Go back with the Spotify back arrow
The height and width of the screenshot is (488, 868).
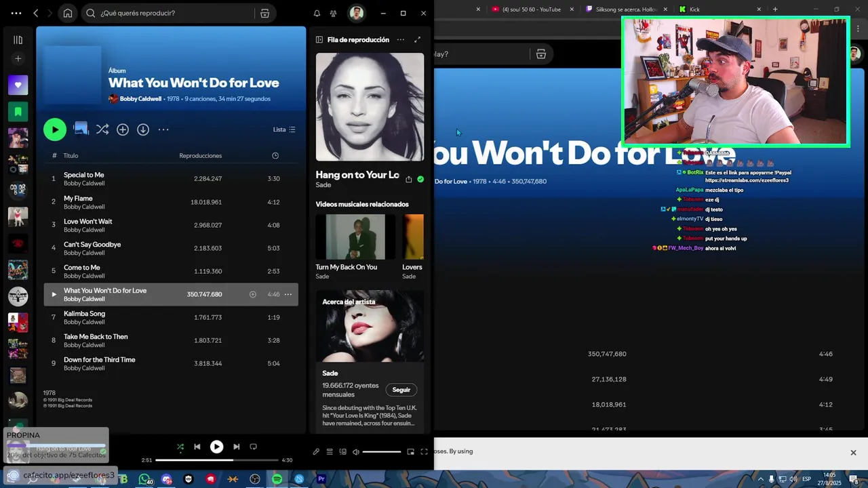tap(36, 13)
